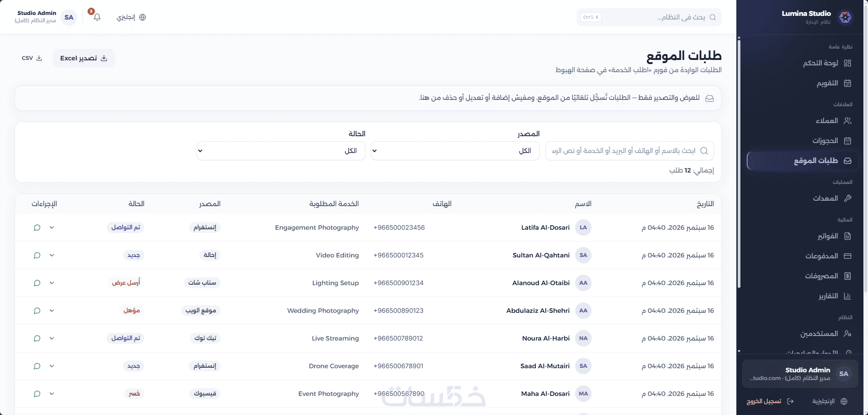The image size is (868, 415).
Task: Open the المصدر source filter dropdown
Action: [x=455, y=151]
